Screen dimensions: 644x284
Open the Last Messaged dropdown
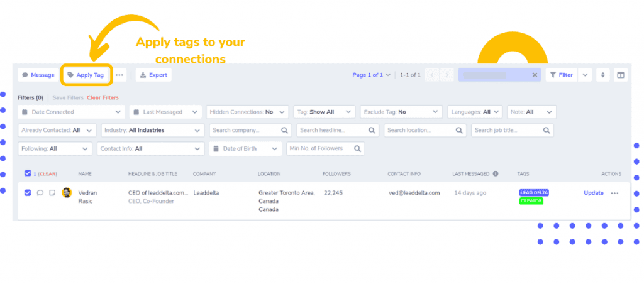pyautogui.click(x=165, y=112)
